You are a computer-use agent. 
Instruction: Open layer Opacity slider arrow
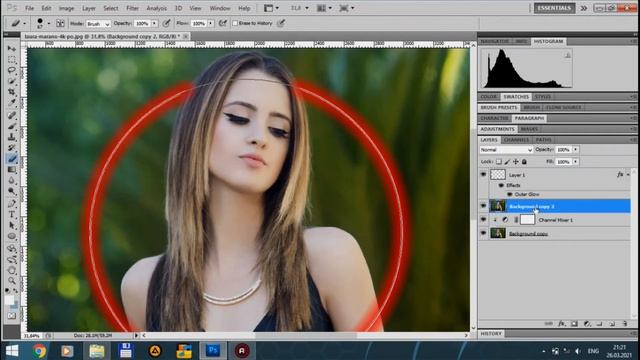[x=576, y=150]
